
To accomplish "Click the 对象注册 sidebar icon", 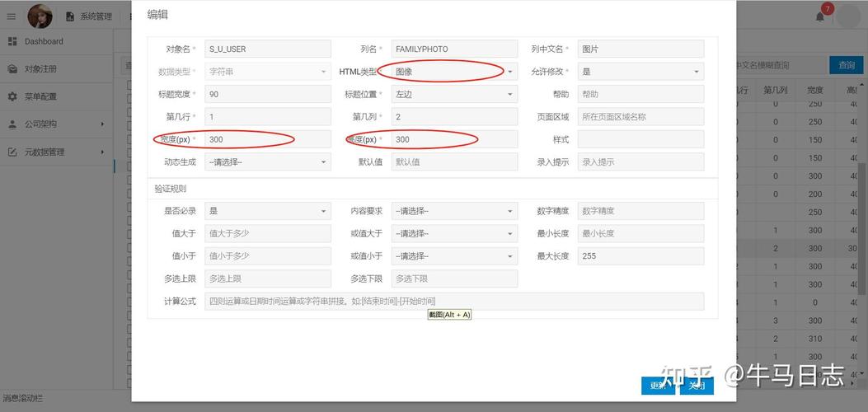I will 12,69.
